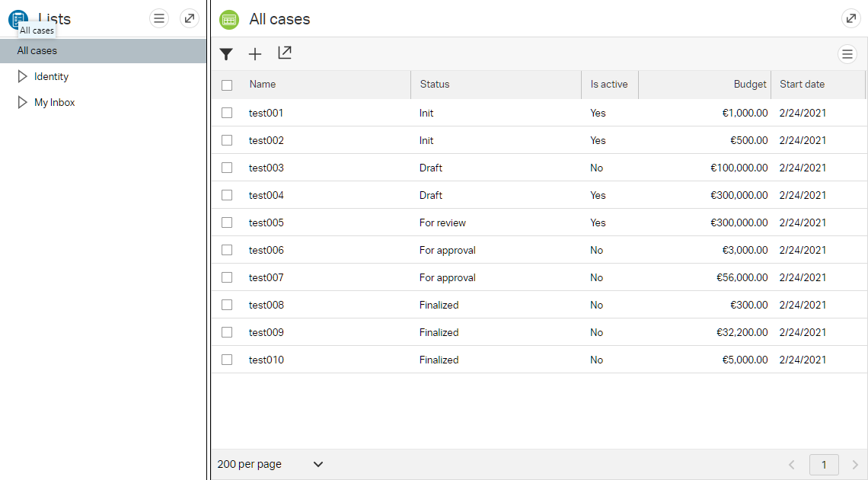Expand the Lists panel with arrow icon

point(190,18)
